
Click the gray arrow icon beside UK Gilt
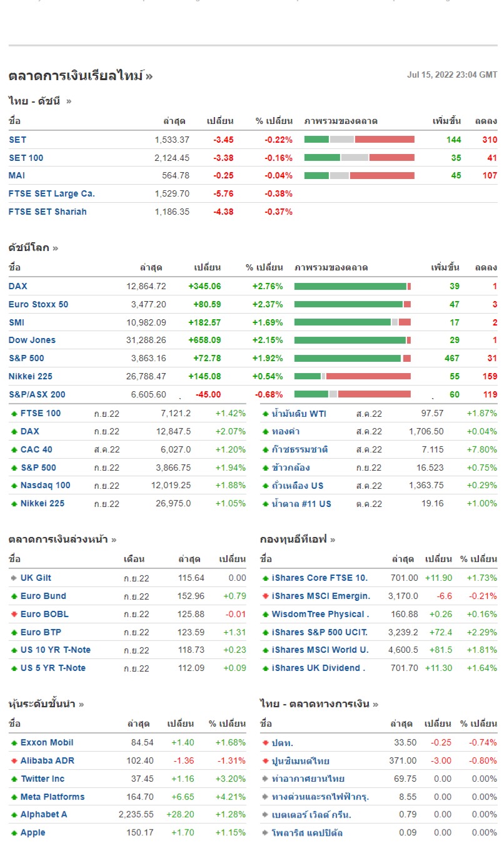(x=14, y=578)
